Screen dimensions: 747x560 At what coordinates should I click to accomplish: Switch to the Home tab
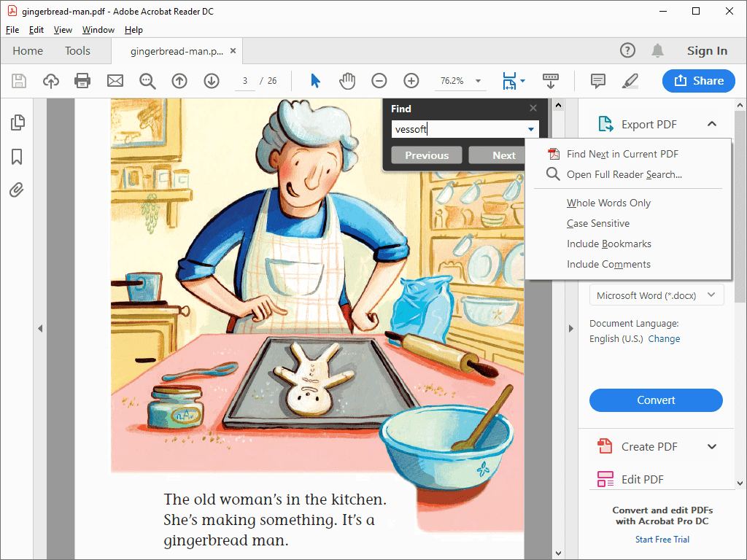28,50
